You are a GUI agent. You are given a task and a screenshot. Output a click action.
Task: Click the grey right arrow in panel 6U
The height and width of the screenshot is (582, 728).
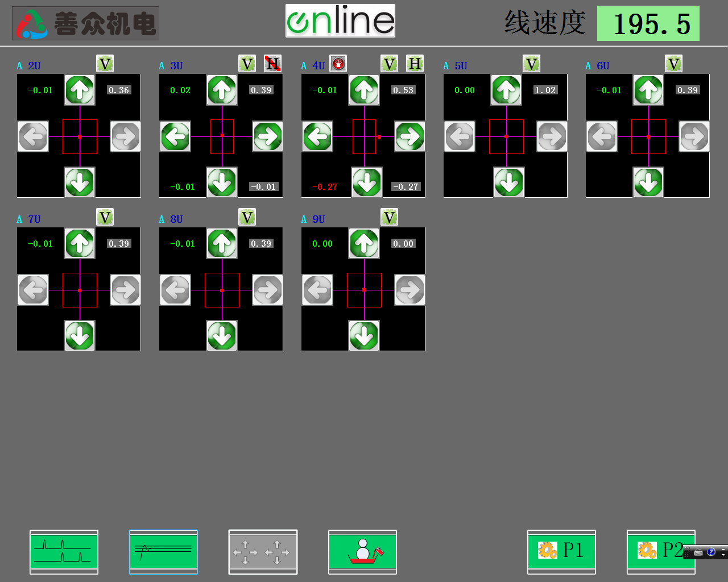pyautogui.click(x=694, y=136)
